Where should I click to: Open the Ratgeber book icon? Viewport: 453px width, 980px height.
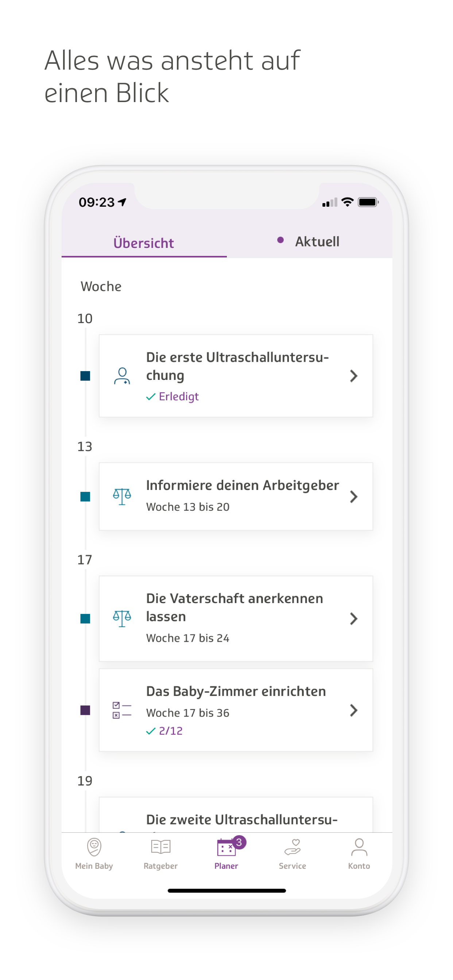[160, 847]
